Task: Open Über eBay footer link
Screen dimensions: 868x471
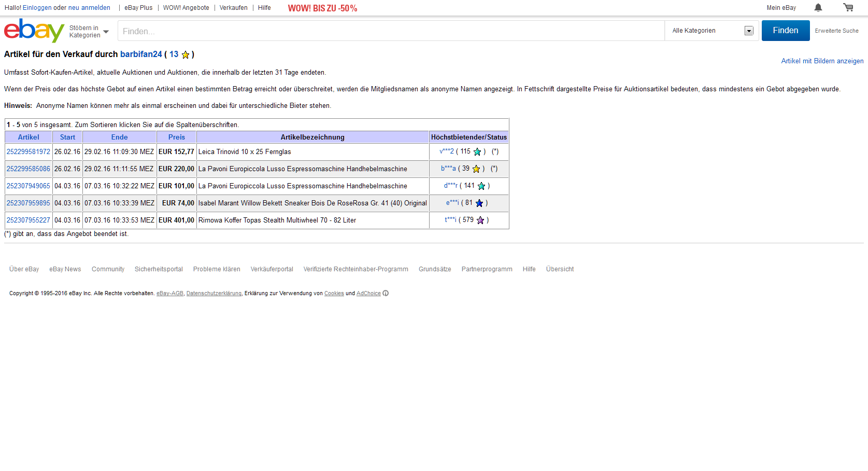Action: click(24, 269)
